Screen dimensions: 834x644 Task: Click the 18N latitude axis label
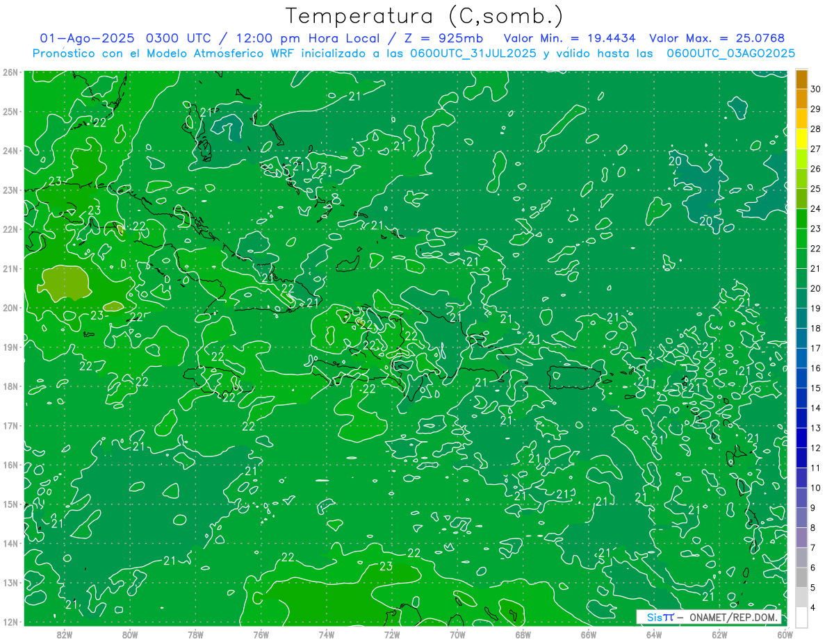(x=10, y=386)
